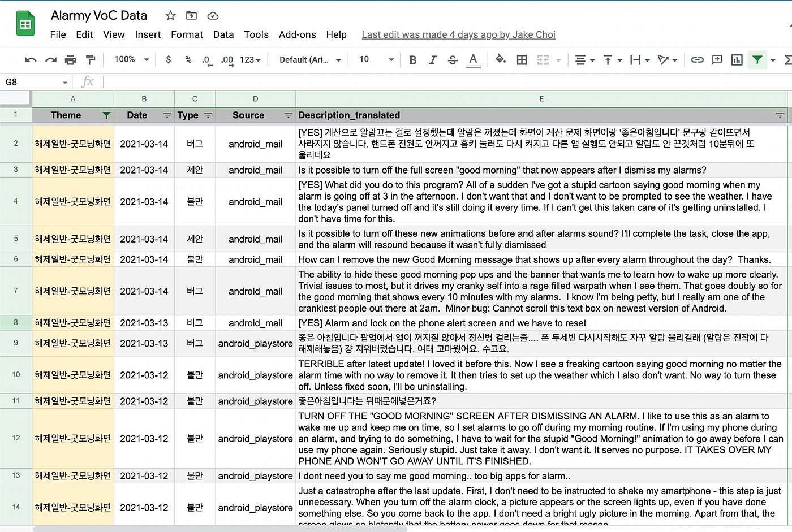The width and height of the screenshot is (792, 532).
Task: Open the Data menu
Action: [223, 34]
